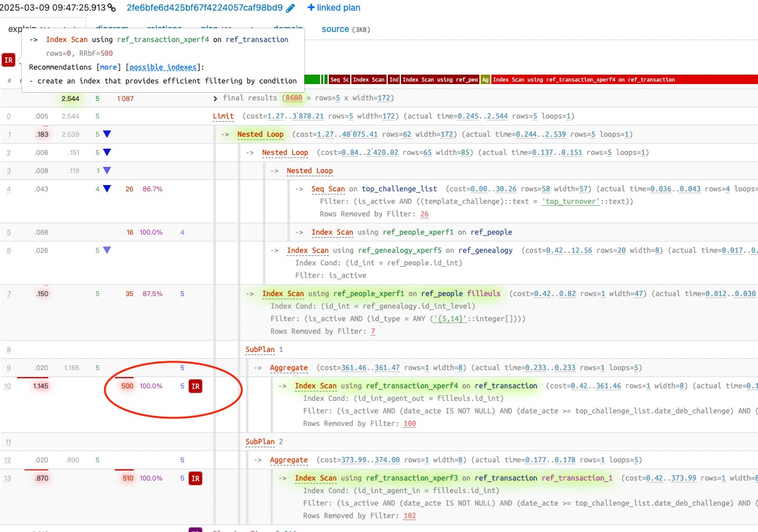Switch to the source tab
The image size is (758, 532).
(x=335, y=29)
